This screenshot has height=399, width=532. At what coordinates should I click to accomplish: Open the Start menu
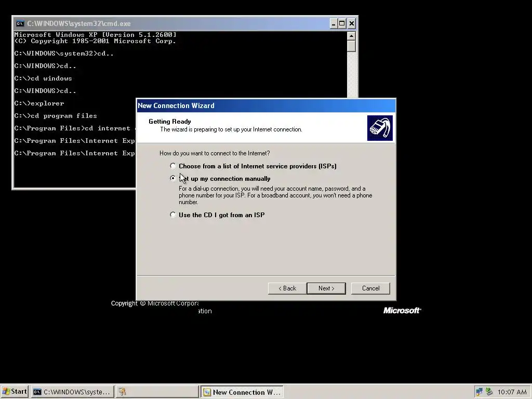click(x=15, y=392)
